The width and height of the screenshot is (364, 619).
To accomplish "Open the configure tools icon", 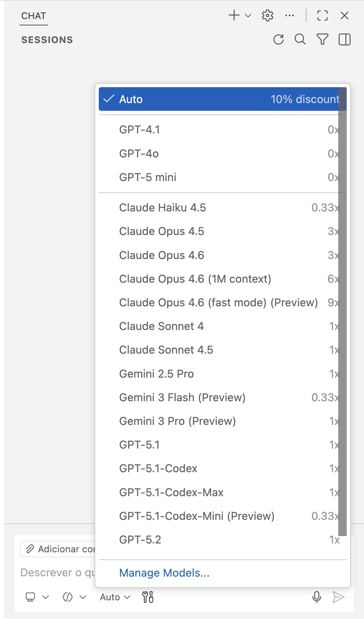I will (148, 597).
